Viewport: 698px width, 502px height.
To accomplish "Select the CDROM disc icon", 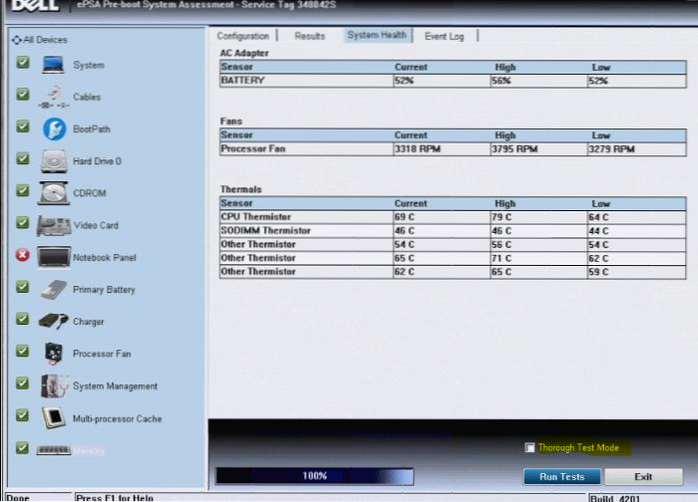I will tap(53, 193).
